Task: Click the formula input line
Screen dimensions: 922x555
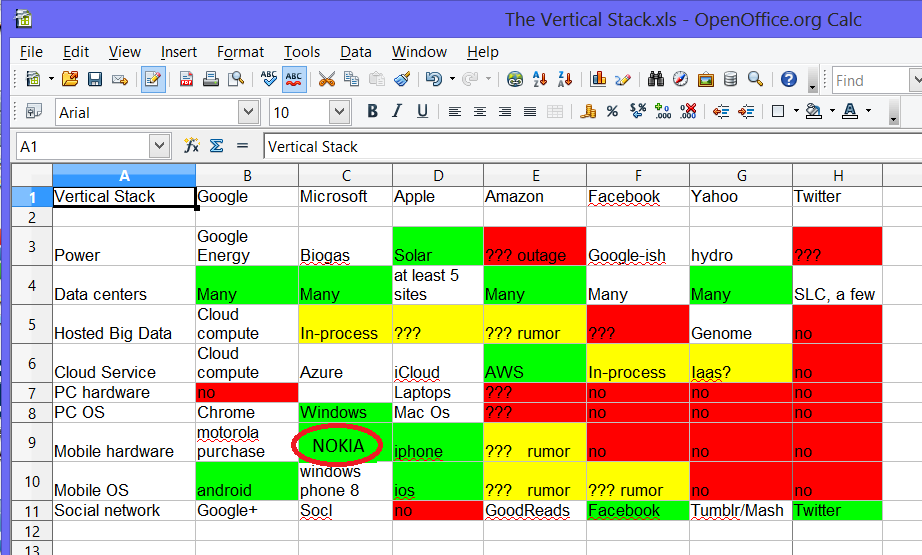Action: 593,146
